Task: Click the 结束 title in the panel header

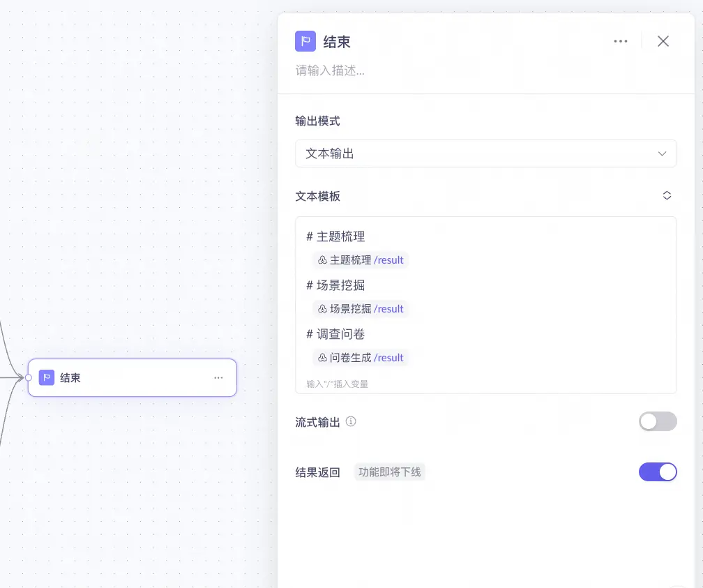Action: click(x=337, y=42)
